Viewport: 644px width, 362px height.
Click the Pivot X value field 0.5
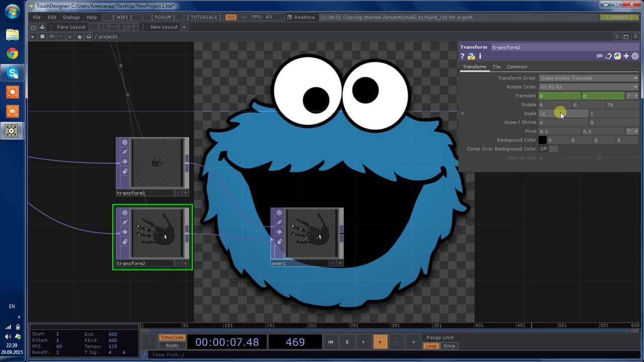click(560, 131)
